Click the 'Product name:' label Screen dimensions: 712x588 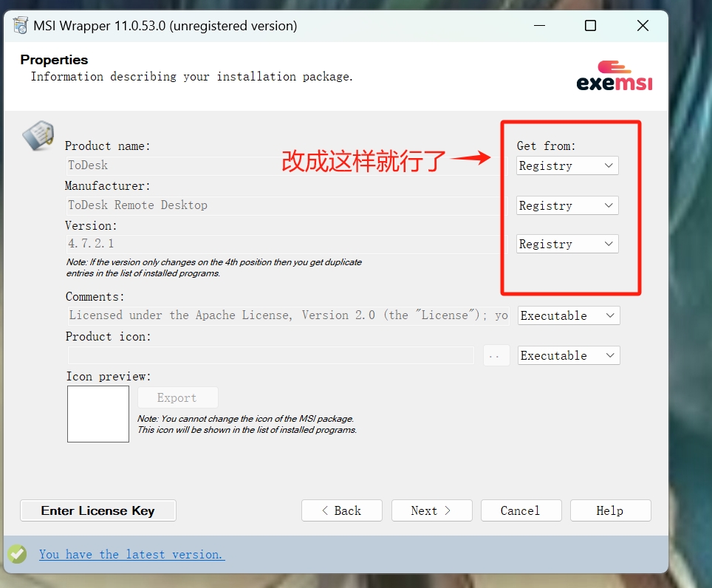tap(108, 146)
